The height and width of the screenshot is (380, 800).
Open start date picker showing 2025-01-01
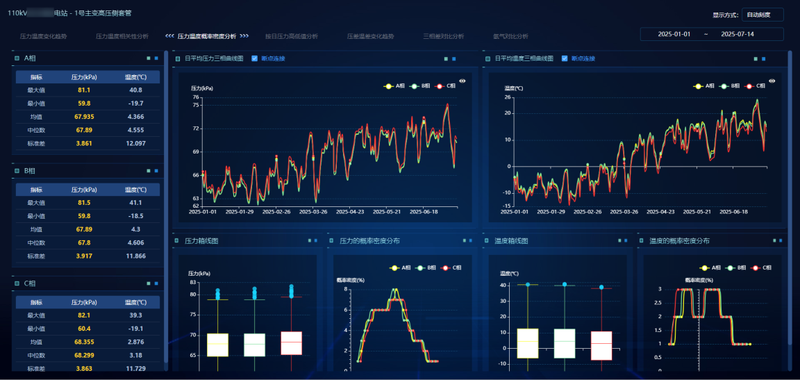(674, 34)
